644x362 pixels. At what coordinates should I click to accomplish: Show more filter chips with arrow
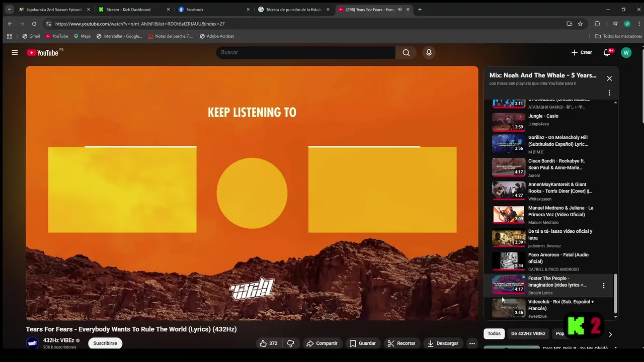click(x=610, y=334)
